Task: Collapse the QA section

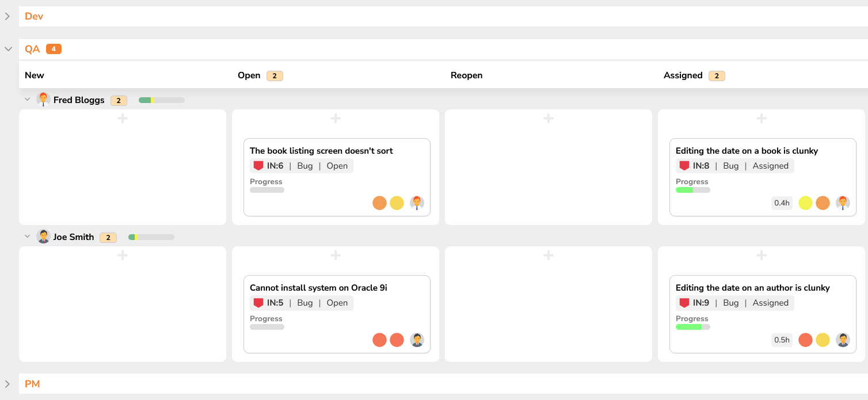Action: (8, 49)
